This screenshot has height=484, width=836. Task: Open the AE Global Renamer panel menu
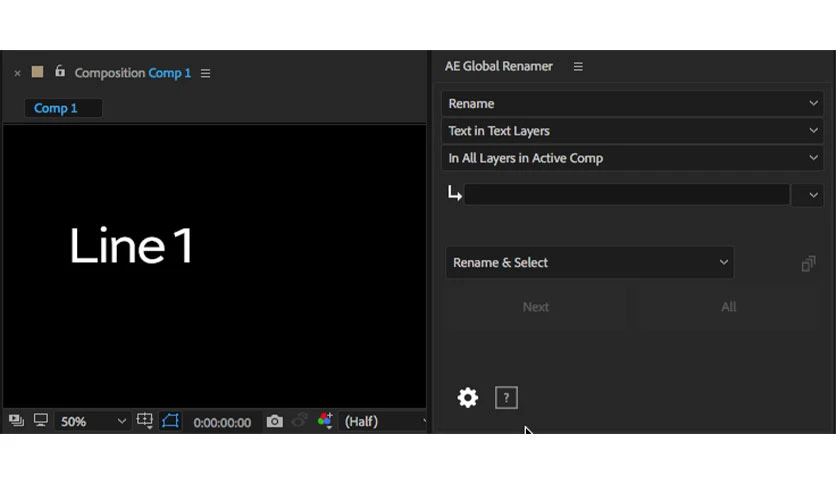click(578, 67)
